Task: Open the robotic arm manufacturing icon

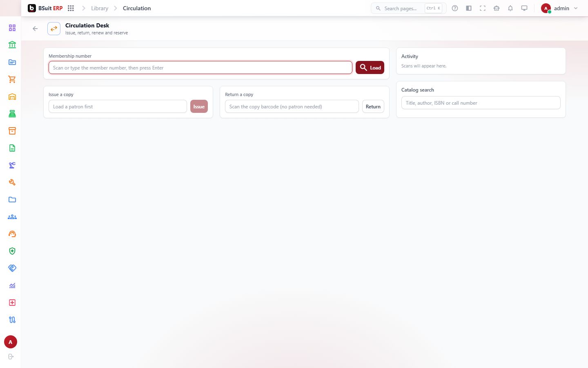Action: pos(12,165)
